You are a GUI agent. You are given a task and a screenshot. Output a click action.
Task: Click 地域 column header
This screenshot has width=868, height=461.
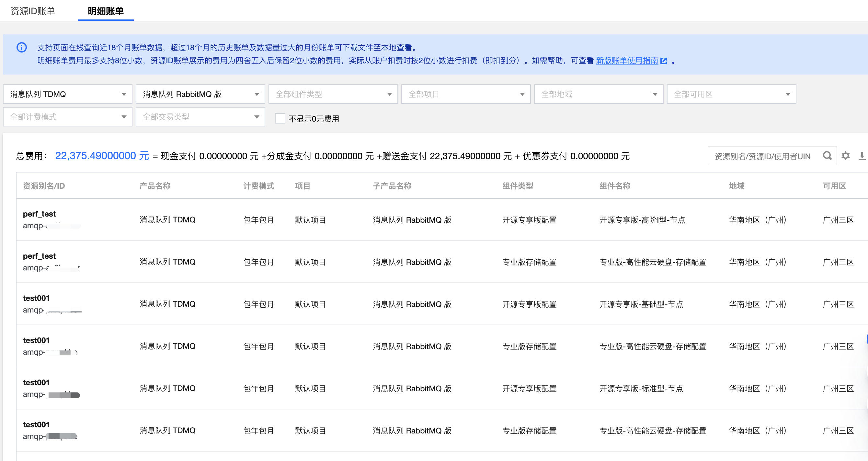pyautogui.click(x=737, y=186)
